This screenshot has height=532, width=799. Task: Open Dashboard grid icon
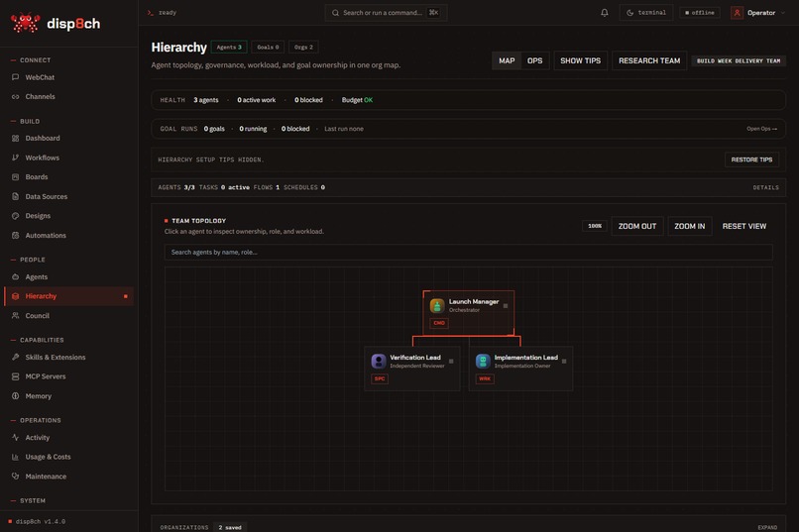tap(15, 138)
